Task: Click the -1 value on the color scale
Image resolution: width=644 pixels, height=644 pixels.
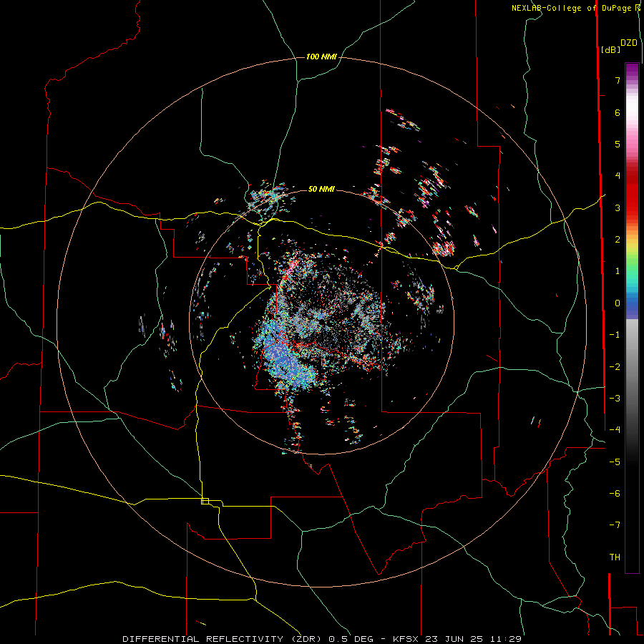Action: tap(615, 335)
